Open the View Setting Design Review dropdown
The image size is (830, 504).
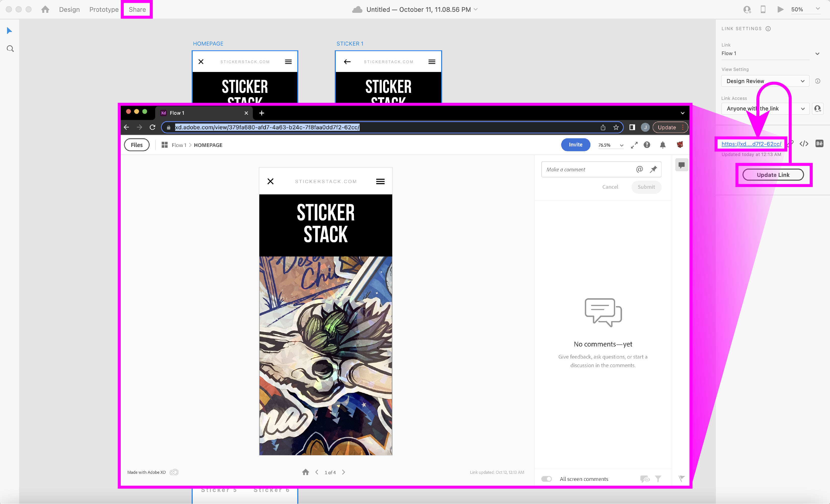pyautogui.click(x=765, y=81)
